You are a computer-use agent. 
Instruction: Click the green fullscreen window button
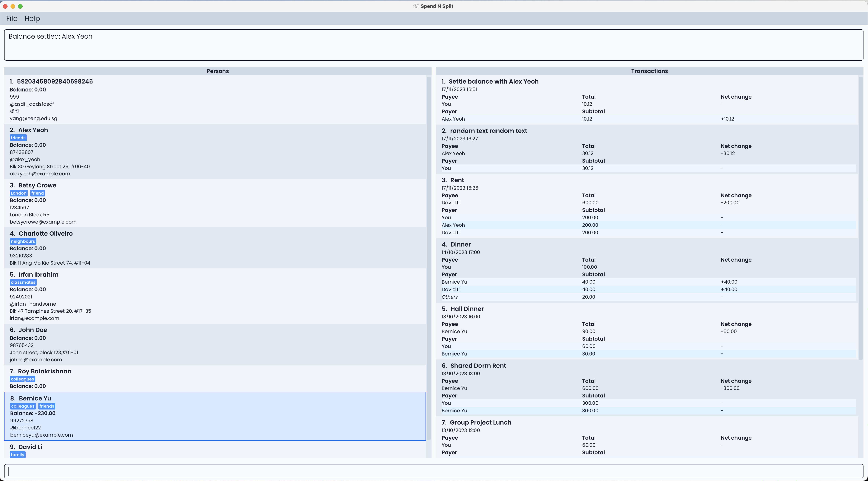(x=20, y=6)
